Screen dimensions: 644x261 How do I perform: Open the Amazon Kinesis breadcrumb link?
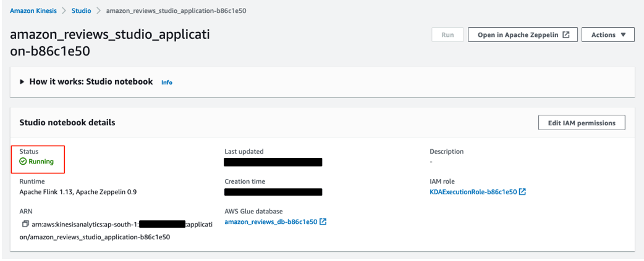pyautogui.click(x=33, y=11)
